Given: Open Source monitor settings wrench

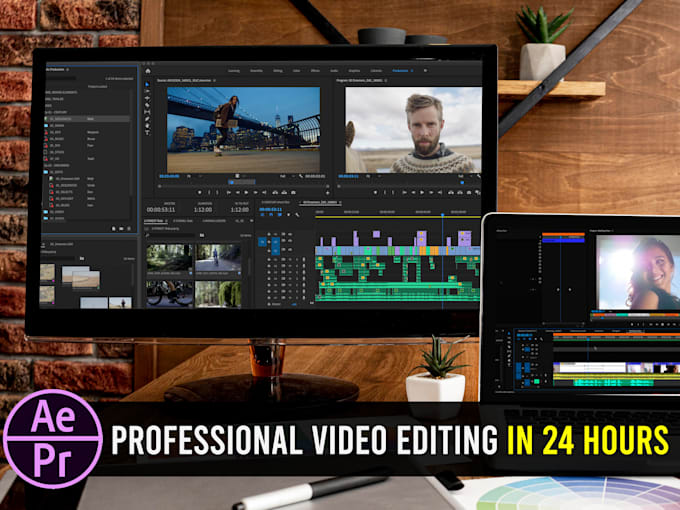Looking at the screenshot, I should pos(301,176).
